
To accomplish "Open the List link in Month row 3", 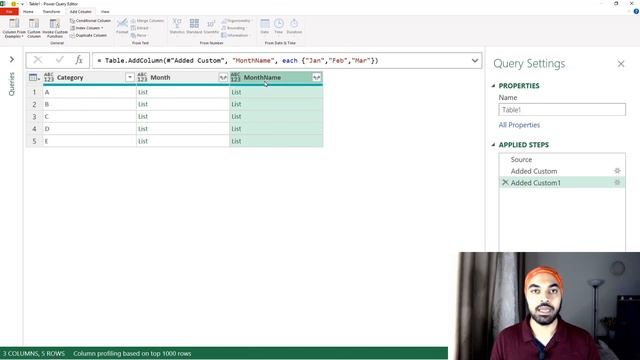I will (x=143, y=117).
